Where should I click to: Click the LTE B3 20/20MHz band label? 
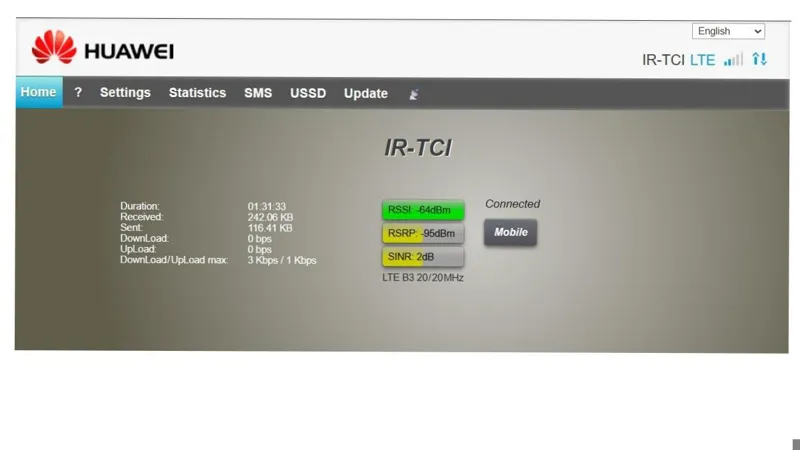pos(423,277)
